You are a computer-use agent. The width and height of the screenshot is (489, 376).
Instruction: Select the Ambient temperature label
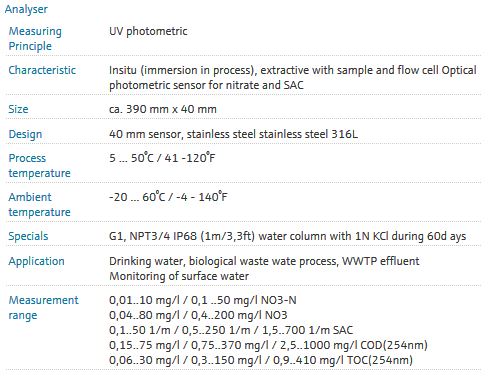39,204
